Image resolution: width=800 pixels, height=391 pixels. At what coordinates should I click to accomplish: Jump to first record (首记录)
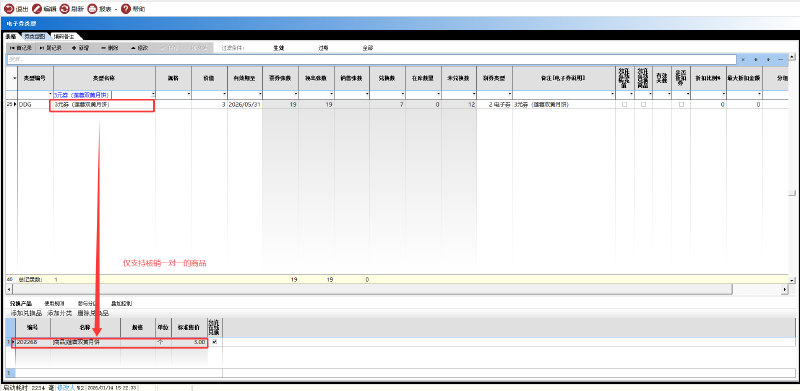click(x=21, y=48)
